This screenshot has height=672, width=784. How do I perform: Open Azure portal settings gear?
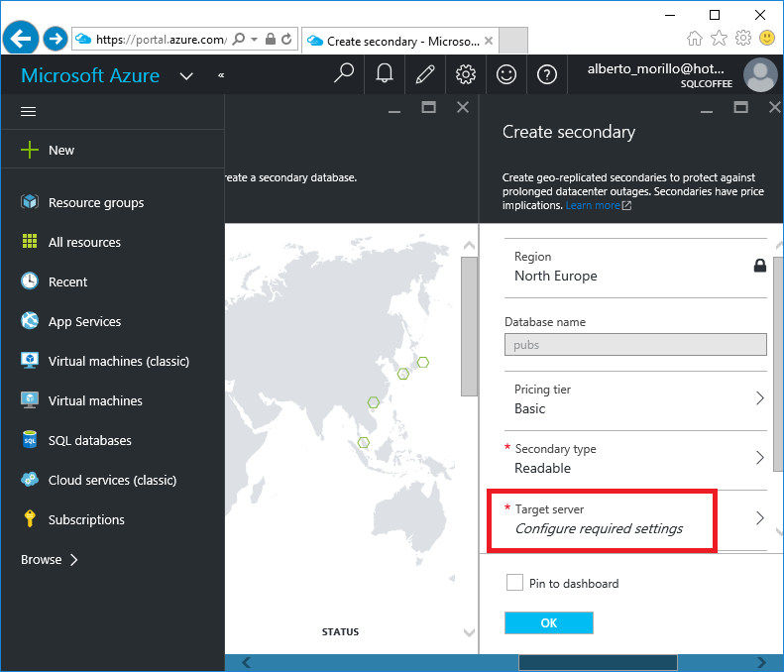point(466,74)
